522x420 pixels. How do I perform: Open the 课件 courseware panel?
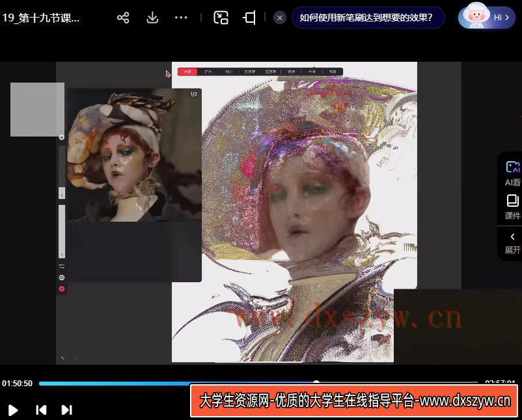click(512, 207)
